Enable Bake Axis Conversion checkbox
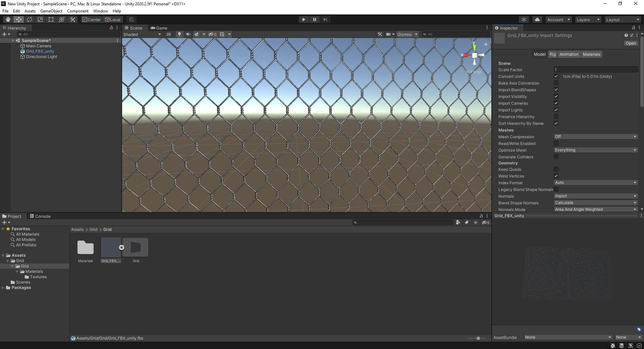This screenshot has height=349, width=644. 556,83
